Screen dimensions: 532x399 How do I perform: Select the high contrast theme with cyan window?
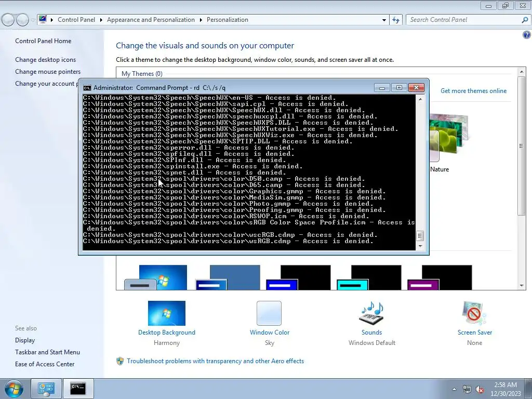(x=369, y=277)
